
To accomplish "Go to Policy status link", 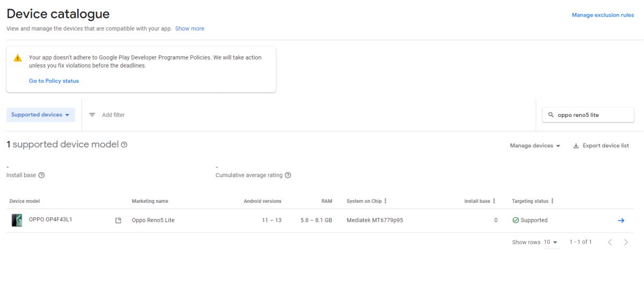I will point(54,81).
